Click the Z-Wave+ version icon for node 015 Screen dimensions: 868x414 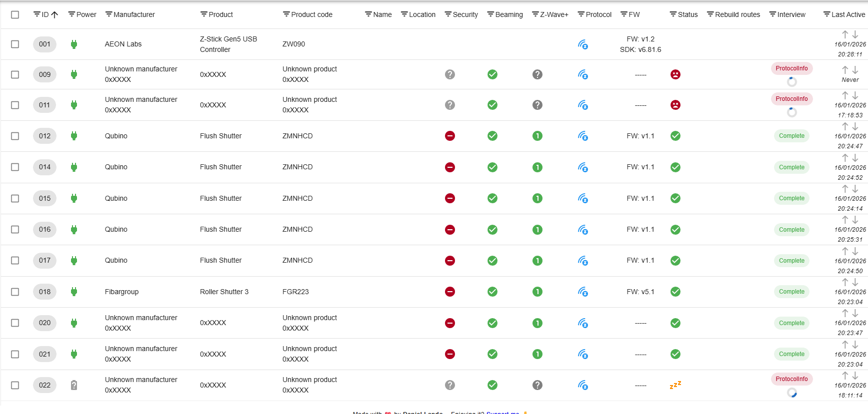(537, 198)
